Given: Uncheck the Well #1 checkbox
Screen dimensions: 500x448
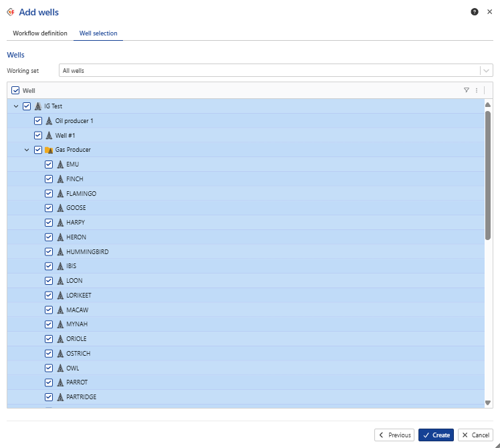Looking at the screenshot, I should point(38,135).
